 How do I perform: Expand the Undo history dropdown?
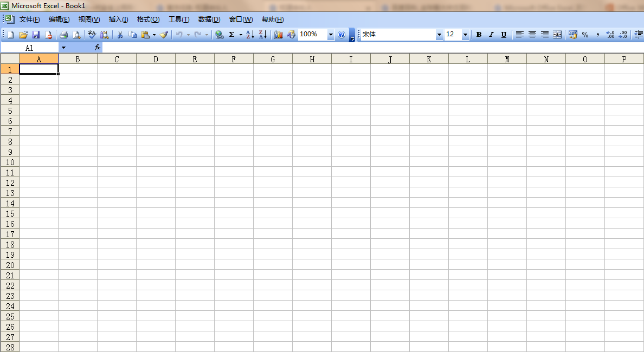188,35
